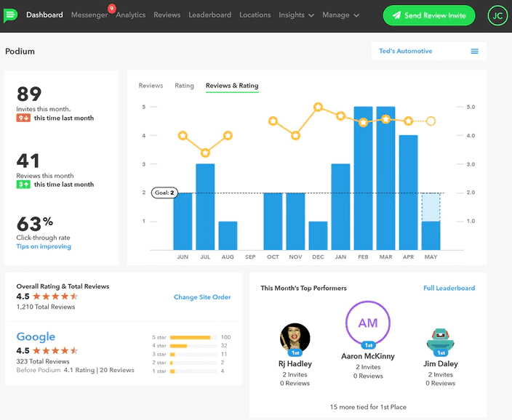Open Leaderboard from the top navigation
The width and height of the screenshot is (512, 420).
click(x=209, y=15)
